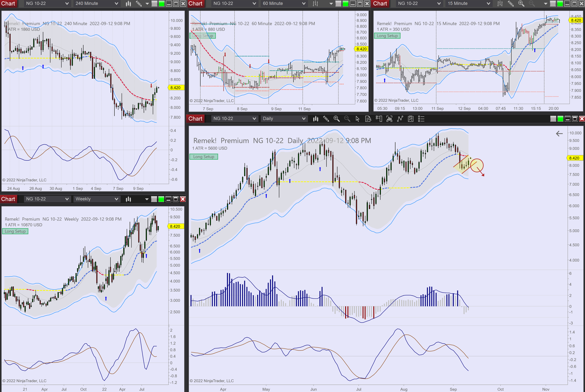Click the Chart tab of the 60 Minute window
The image size is (585, 392).
195,4
